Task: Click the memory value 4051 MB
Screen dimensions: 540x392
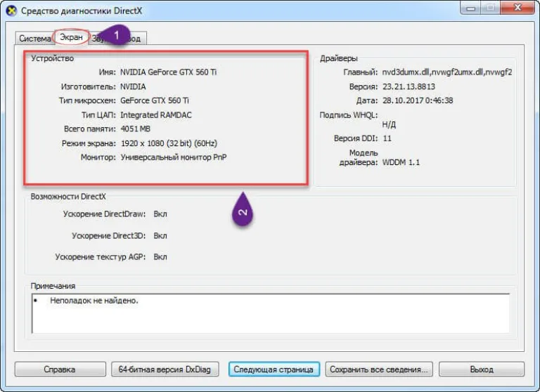Action: pyautogui.click(x=135, y=129)
